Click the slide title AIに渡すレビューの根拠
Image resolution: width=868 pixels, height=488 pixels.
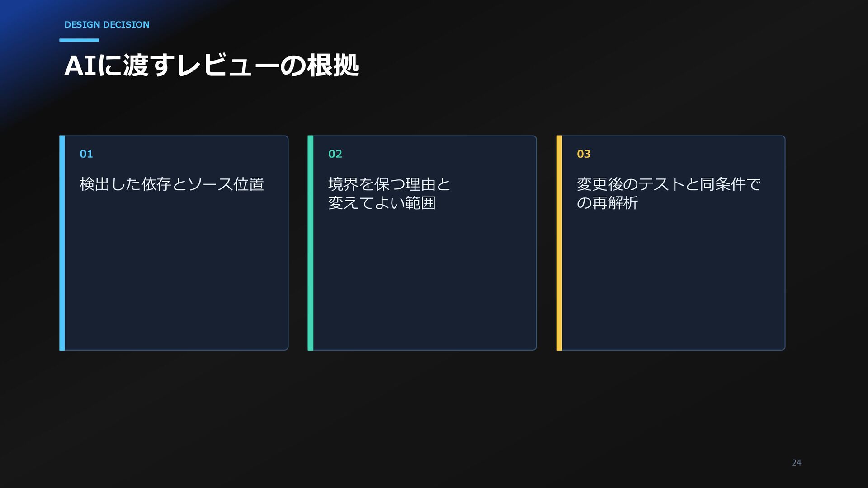211,66
